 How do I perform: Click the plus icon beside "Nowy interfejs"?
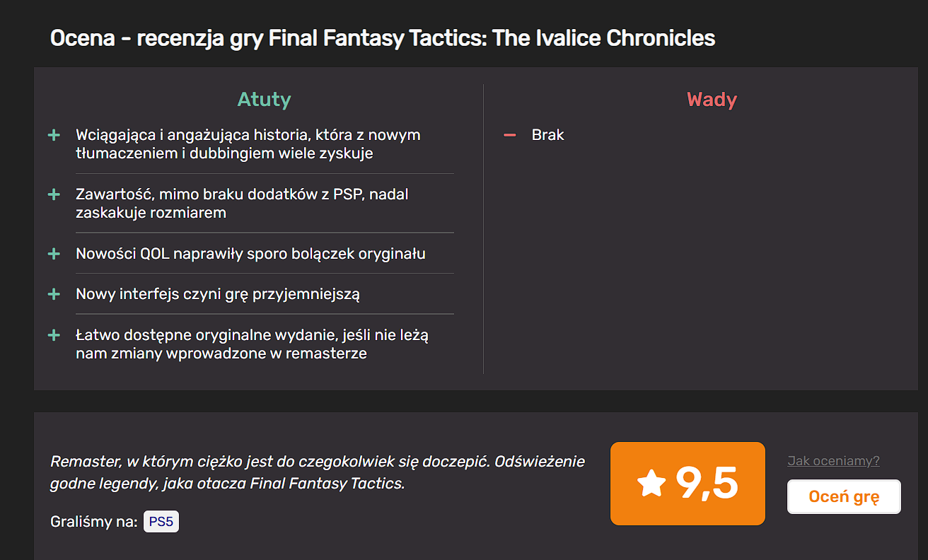point(54,294)
